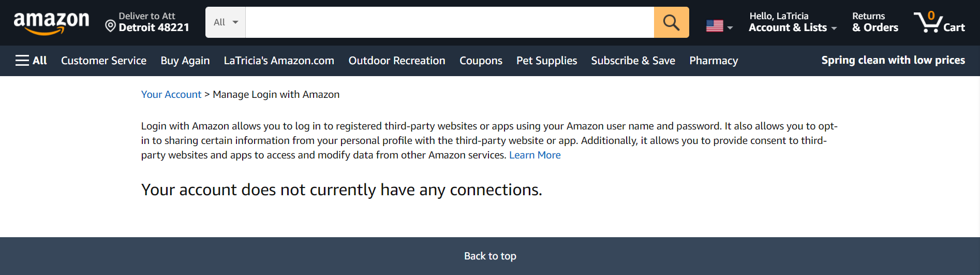
Task: Open Returns & Orders
Action: click(x=875, y=22)
